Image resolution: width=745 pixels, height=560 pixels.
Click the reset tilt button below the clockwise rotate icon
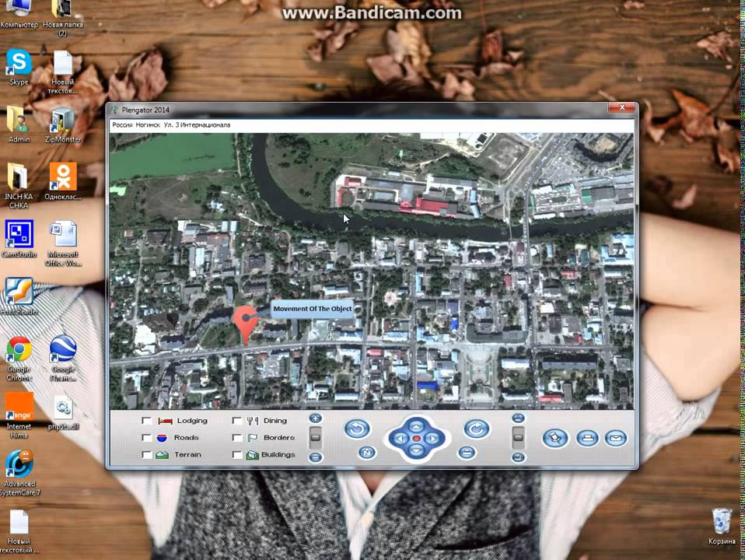tap(467, 453)
